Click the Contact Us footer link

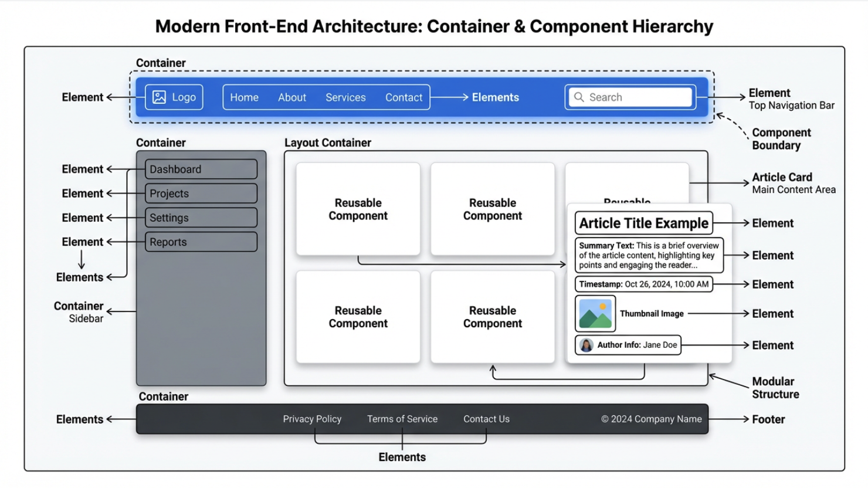click(x=486, y=419)
